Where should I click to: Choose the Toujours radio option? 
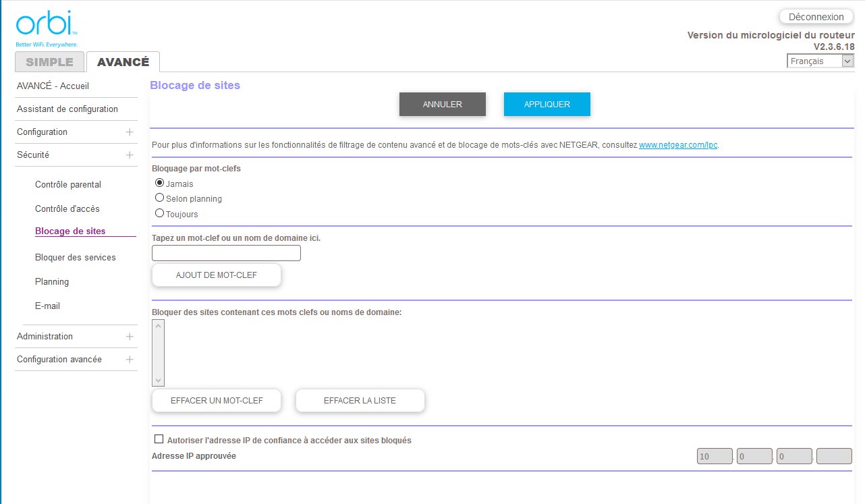pos(160,213)
